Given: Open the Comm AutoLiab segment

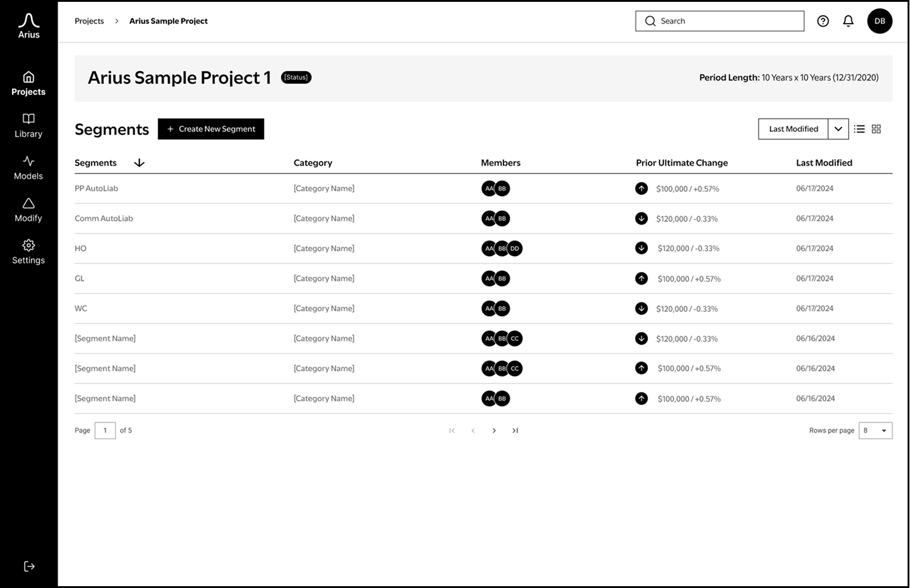Looking at the screenshot, I should coord(104,218).
